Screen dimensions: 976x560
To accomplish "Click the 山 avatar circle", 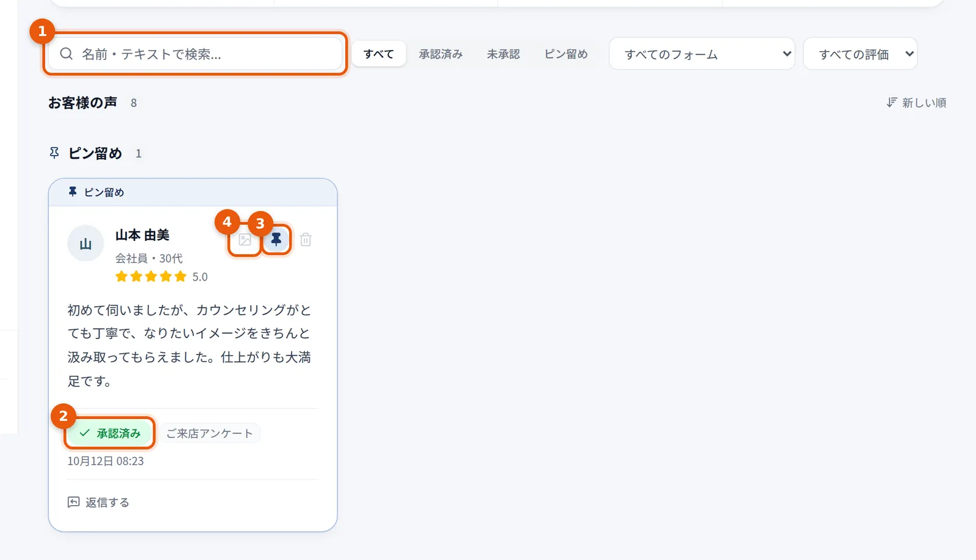I will pos(85,243).
